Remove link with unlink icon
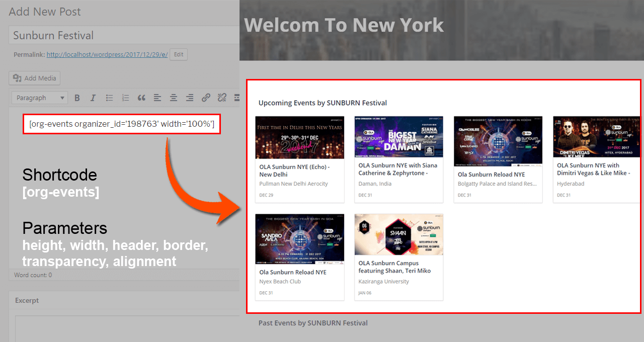Viewport: 644px width, 342px height. (x=222, y=98)
